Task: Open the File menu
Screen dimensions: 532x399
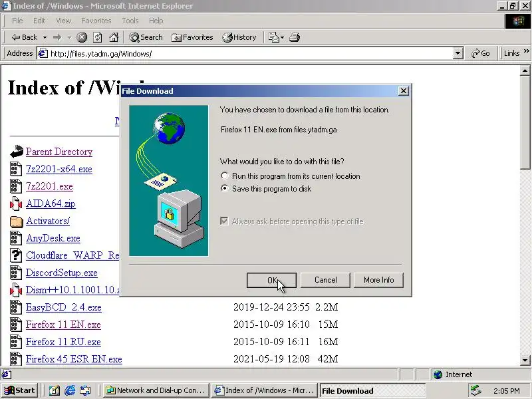Action: click(x=17, y=21)
